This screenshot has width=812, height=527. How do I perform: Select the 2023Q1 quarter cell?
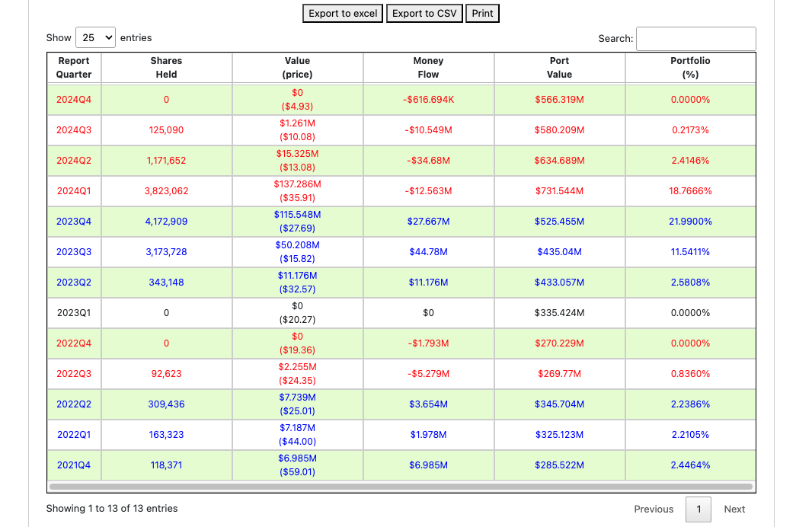74,313
